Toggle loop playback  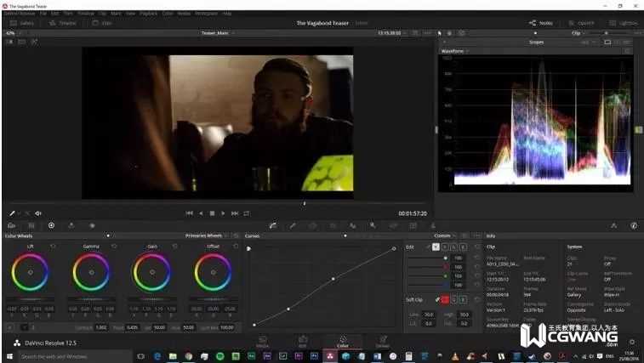(247, 213)
